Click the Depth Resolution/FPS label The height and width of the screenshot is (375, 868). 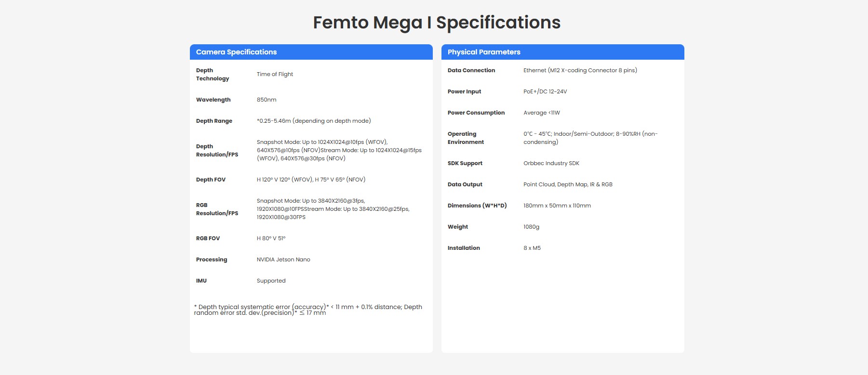217,150
